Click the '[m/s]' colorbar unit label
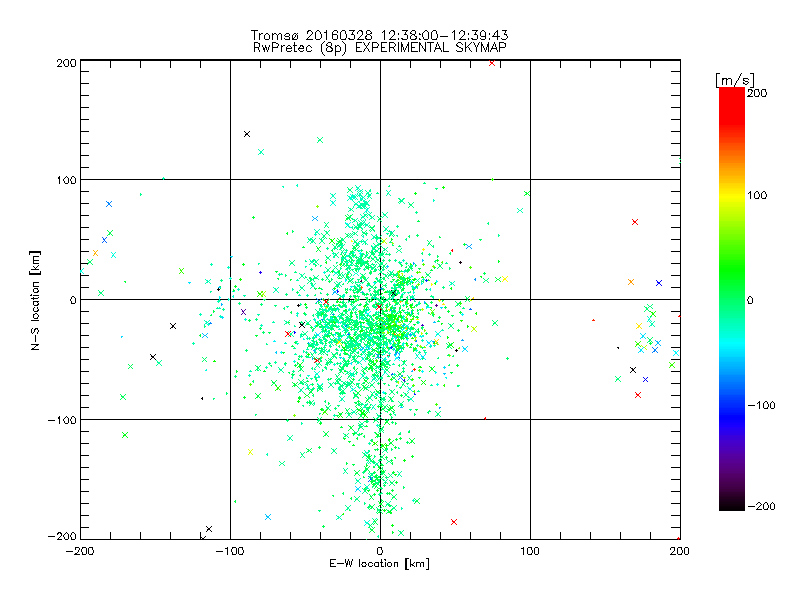This screenshot has width=800, height=600. coord(735,80)
